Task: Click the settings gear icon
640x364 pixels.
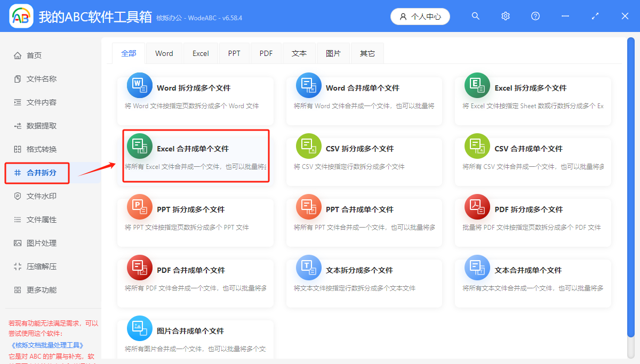Action: [x=505, y=16]
